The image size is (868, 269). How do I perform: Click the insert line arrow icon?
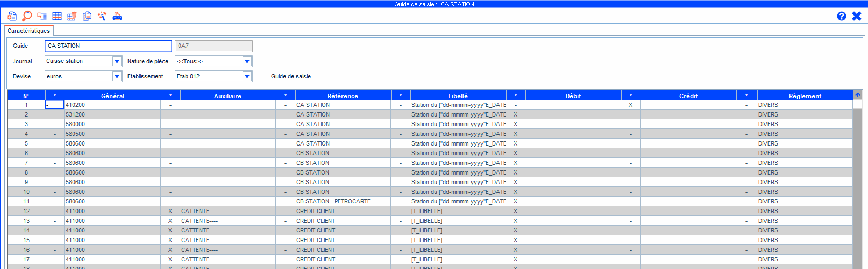42,16
